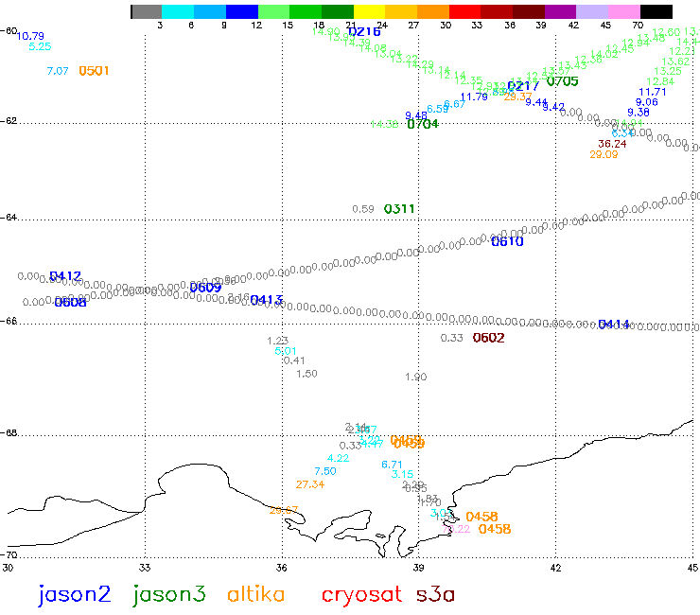Click the pink colorbar segment between 45 and 70
The image size is (700, 615).
pyautogui.click(x=624, y=11)
